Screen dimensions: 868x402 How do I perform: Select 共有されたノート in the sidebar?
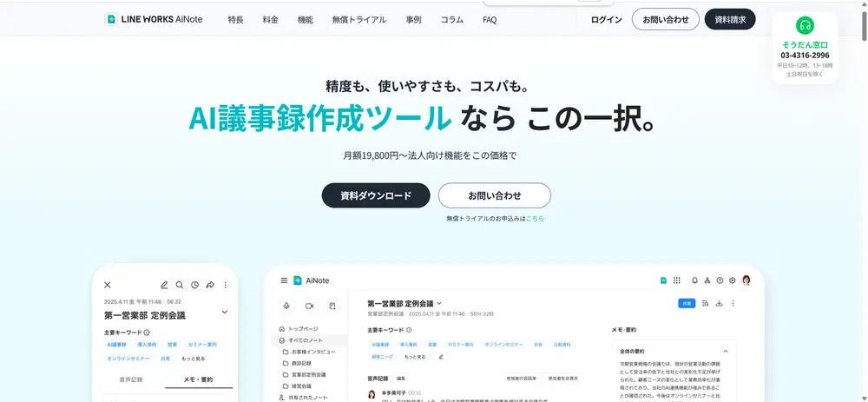coord(303,398)
